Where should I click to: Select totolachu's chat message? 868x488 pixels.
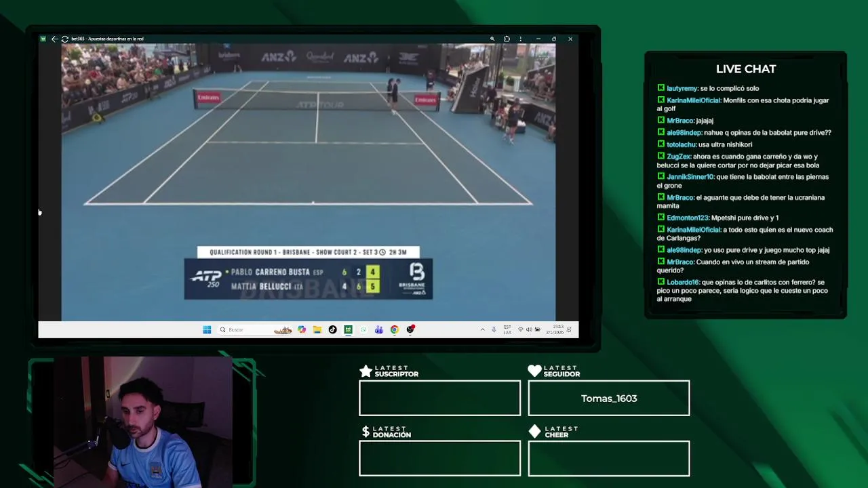pos(705,144)
